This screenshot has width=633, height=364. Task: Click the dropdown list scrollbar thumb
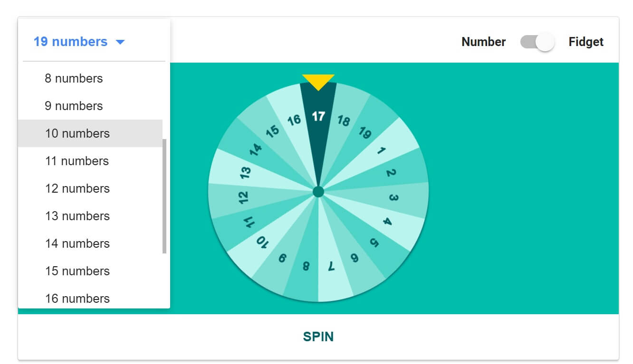click(164, 196)
